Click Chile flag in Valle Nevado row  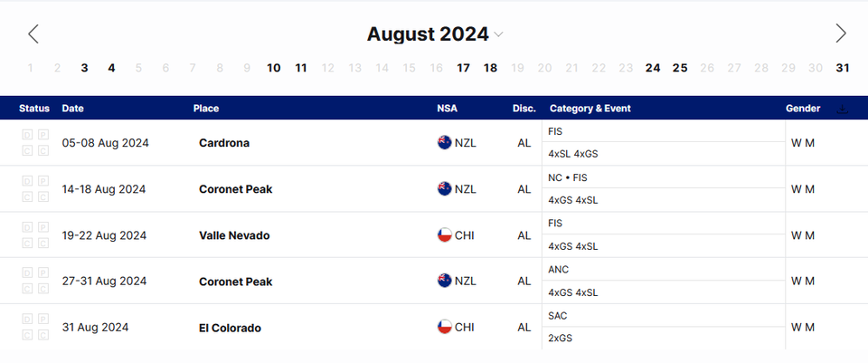tap(444, 235)
